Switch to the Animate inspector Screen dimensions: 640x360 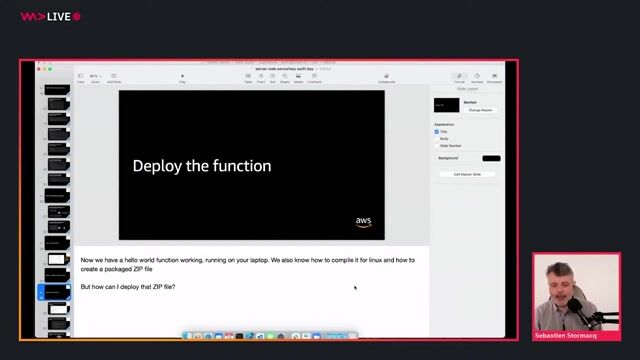pos(477,78)
